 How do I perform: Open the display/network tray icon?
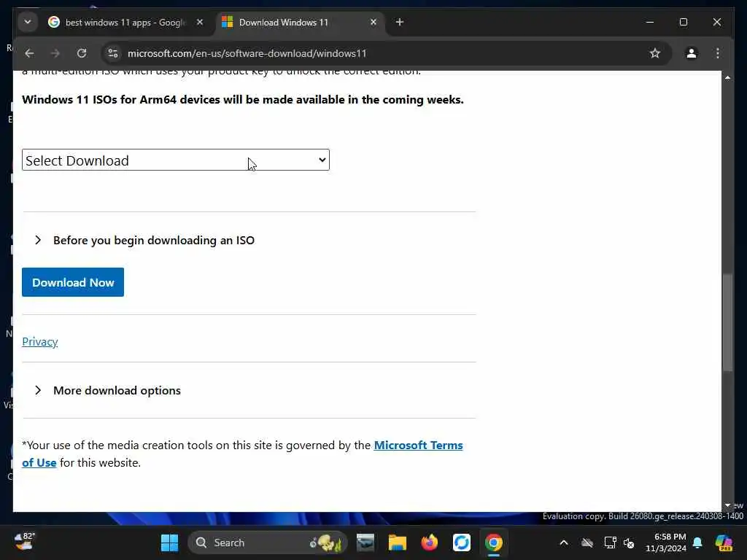[610, 542]
